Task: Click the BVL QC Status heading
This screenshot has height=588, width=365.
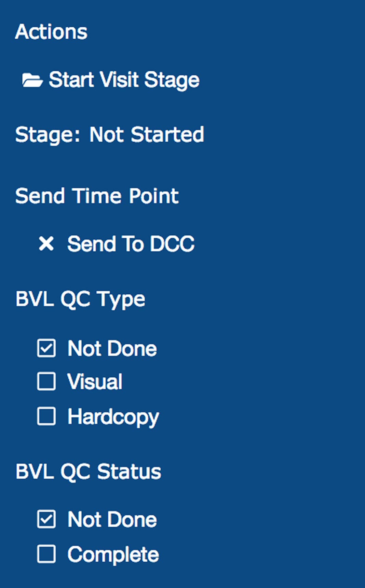Action: point(88,471)
